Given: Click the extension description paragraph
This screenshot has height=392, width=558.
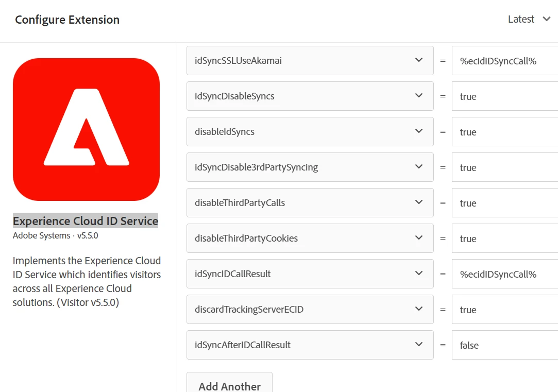Looking at the screenshot, I should 87,281.
